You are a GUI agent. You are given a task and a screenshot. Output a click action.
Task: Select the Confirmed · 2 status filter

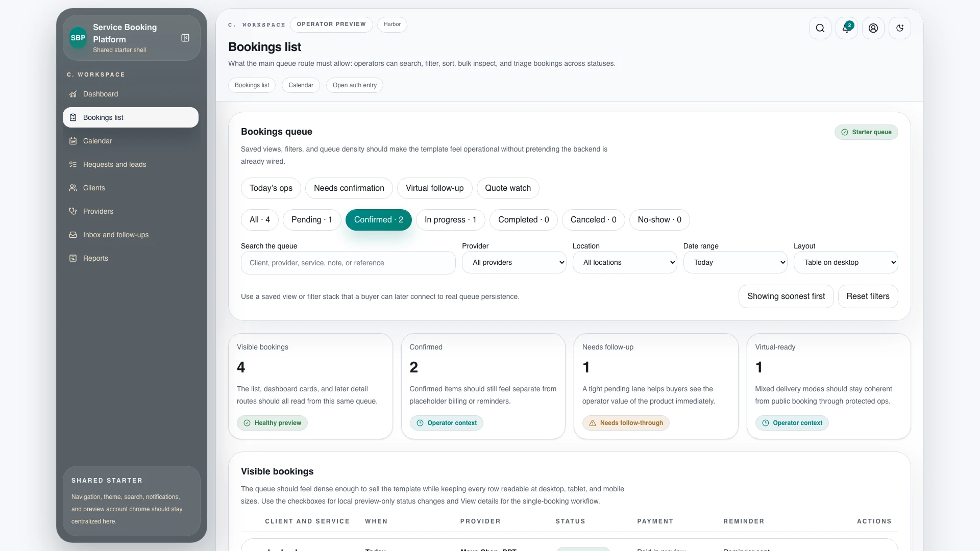[379, 220]
